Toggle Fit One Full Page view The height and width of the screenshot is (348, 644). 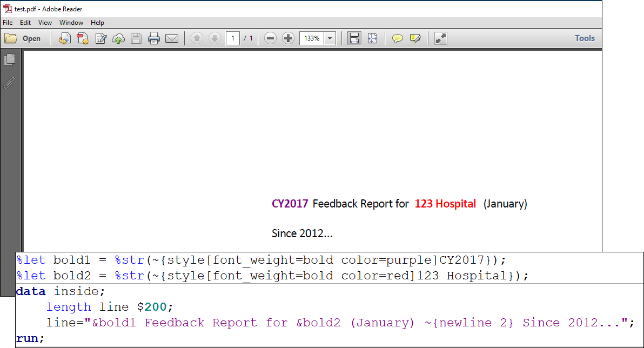coord(373,38)
